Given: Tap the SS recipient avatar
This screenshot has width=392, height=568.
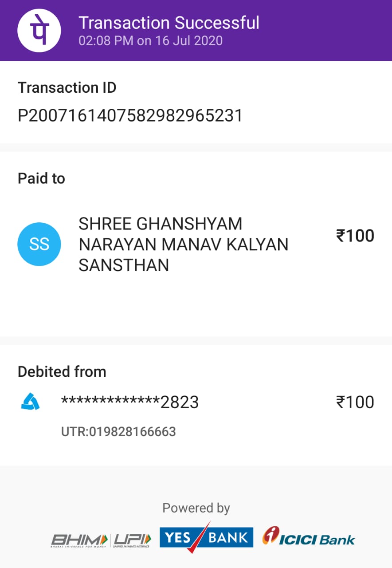Looking at the screenshot, I should pos(39,244).
